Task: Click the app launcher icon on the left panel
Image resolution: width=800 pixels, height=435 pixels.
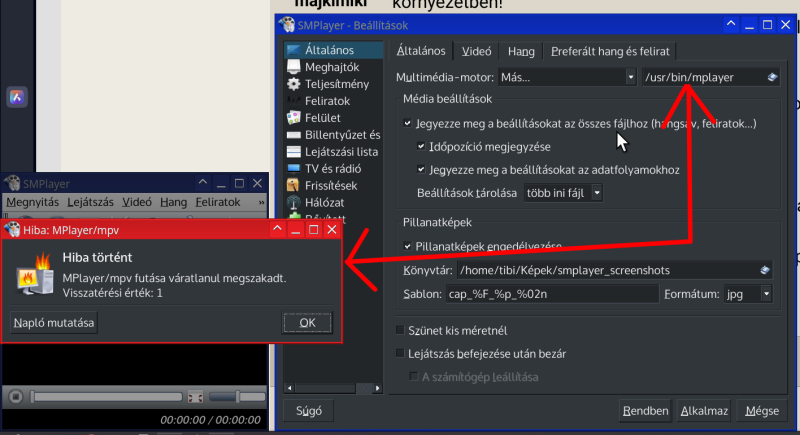Action: pos(17,97)
